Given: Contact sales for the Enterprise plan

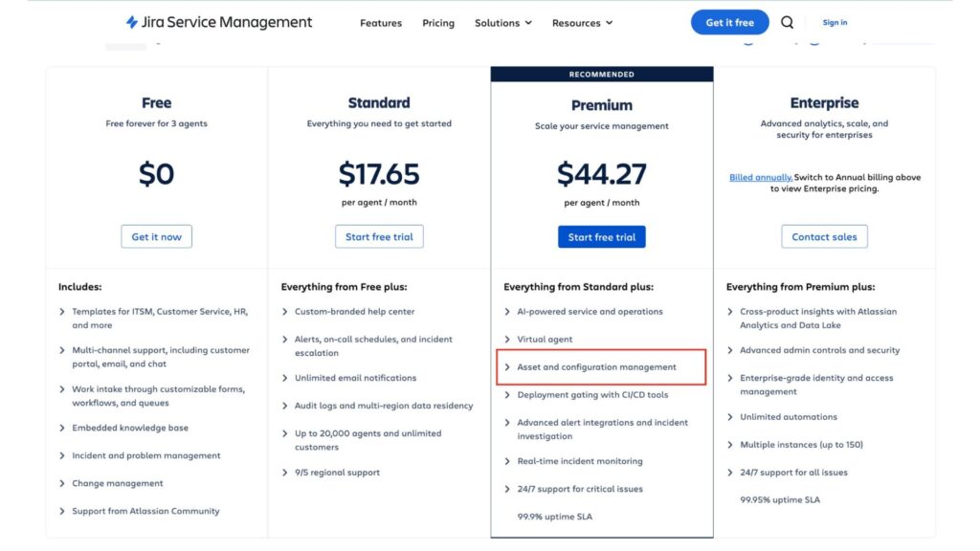Looking at the screenshot, I should click(x=824, y=236).
